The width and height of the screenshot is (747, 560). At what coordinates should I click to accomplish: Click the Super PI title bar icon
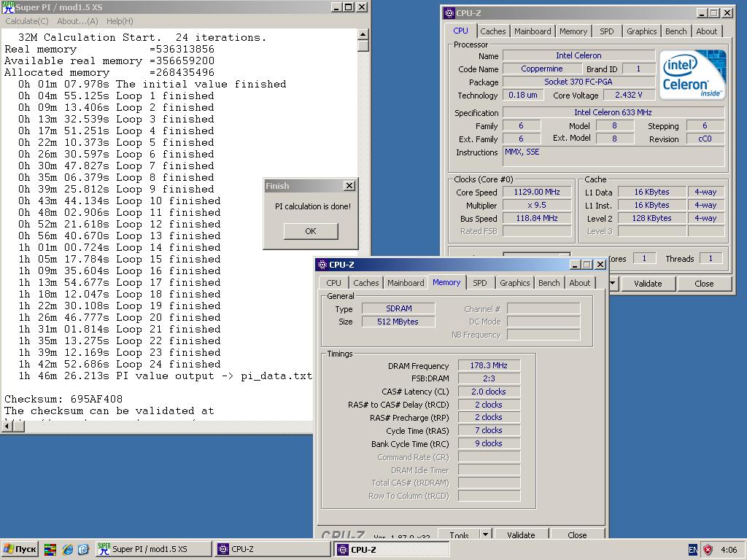click(x=8, y=7)
